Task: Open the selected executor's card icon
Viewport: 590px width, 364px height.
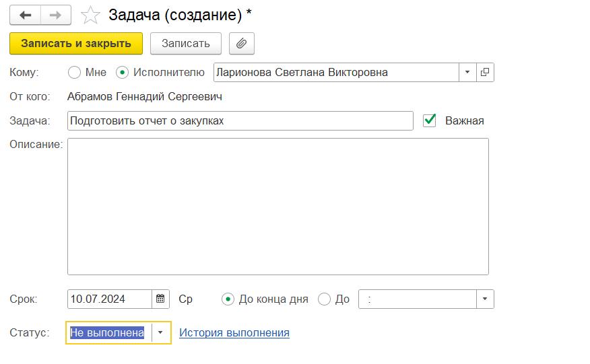Action: [485, 73]
